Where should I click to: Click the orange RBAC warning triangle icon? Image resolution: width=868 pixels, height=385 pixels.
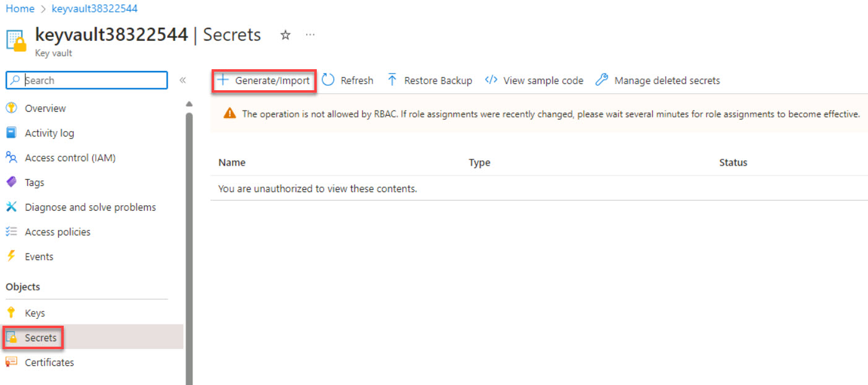coord(230,114)
